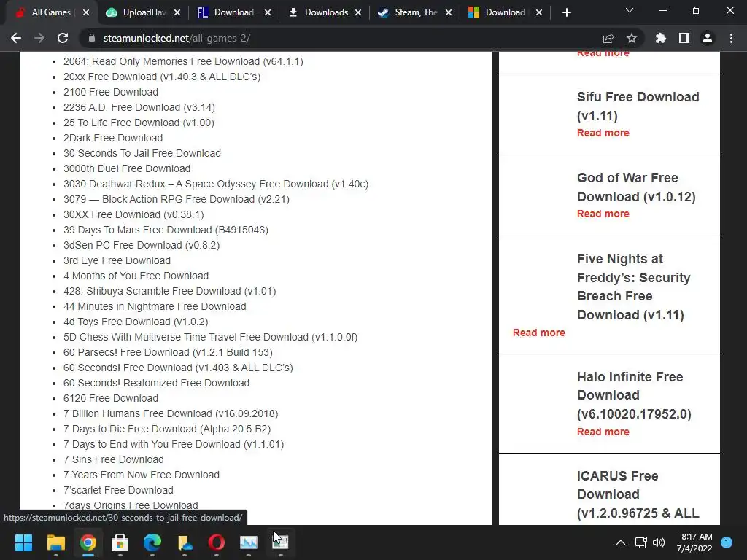
Task: Open 5D Chess With Multiverse Time Travel
Action: click(210, 337)
